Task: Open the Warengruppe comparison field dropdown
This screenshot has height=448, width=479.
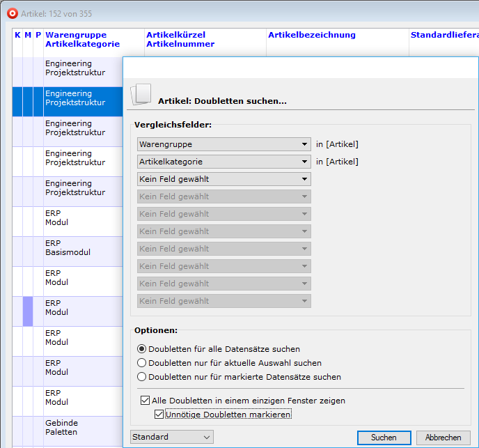Action: 223,144
